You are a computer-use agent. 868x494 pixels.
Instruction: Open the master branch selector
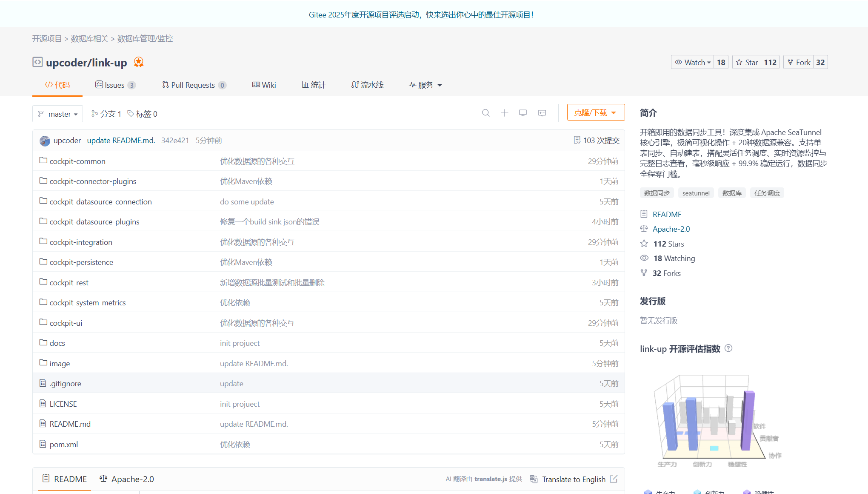point(58,114)
